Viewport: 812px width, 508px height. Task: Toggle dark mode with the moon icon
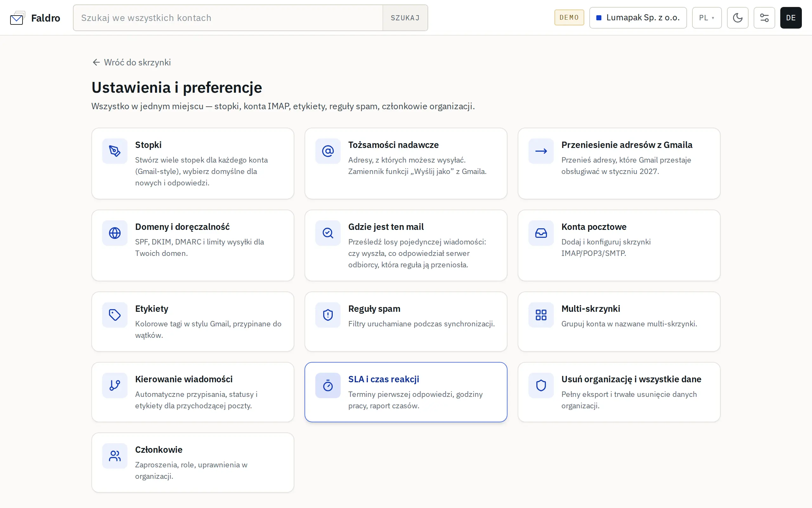pyautogui.click(x=737, y=18)
